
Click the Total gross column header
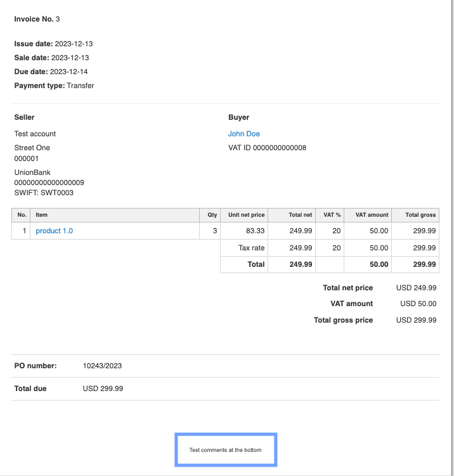pos(419,215)
